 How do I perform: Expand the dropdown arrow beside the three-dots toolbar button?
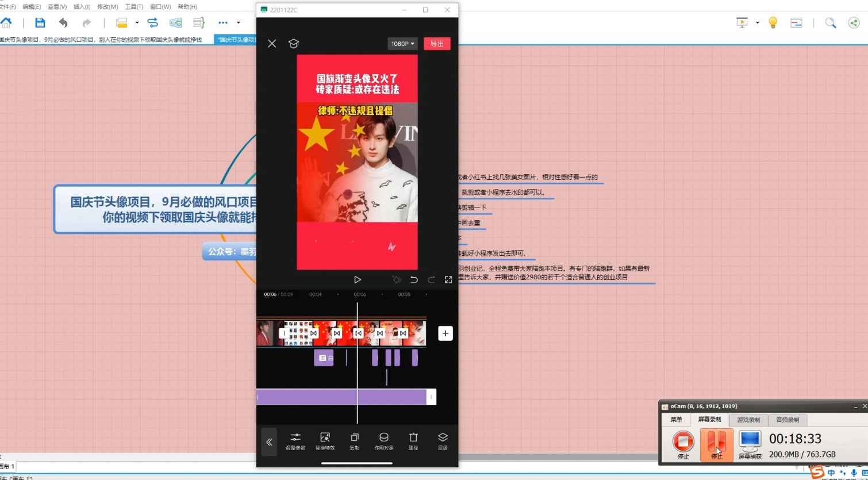point(239,23)
